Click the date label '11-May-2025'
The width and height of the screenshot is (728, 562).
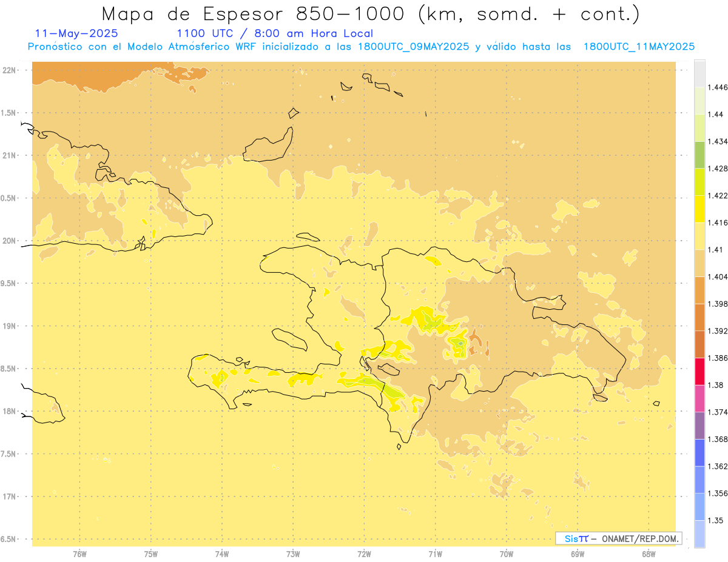pos(76,33)
